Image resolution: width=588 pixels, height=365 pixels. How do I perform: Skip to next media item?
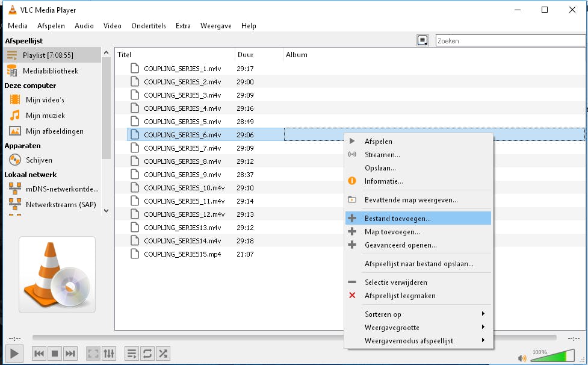point(70,354)
